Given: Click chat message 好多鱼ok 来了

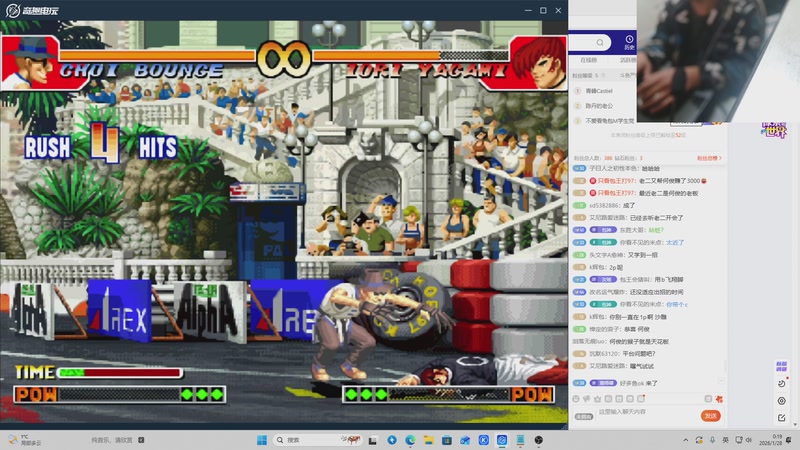Looking at the screenshot, I should [x=638, y=383].
